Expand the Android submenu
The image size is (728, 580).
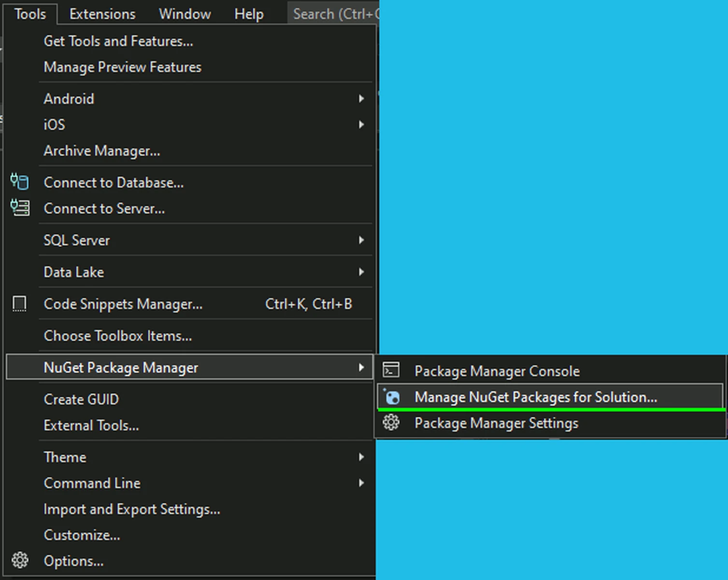coord(362,99)
